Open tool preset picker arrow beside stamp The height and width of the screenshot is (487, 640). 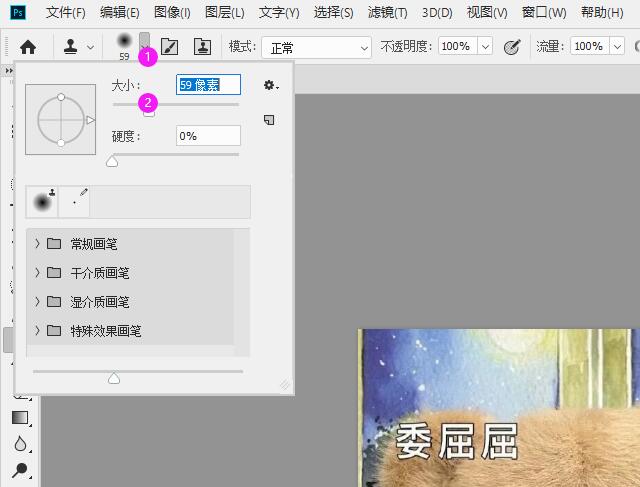pyautogui.click(x=91, y=47)
